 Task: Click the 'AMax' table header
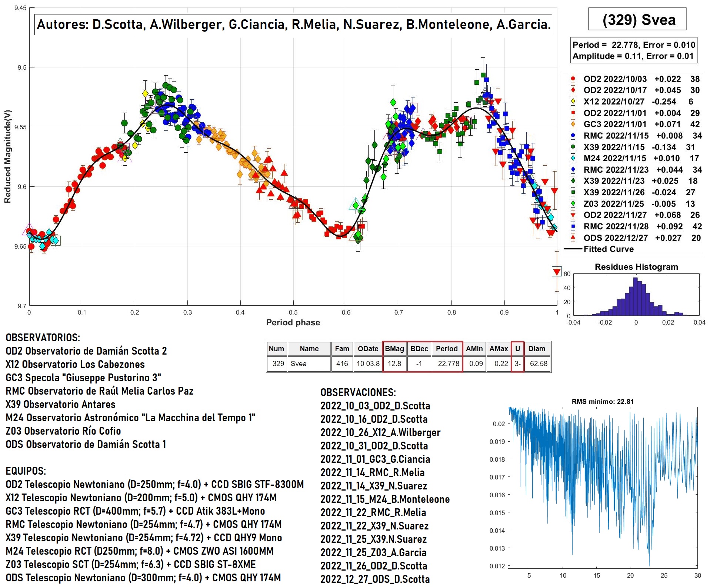pyautogui.click(x=499, y=349)
